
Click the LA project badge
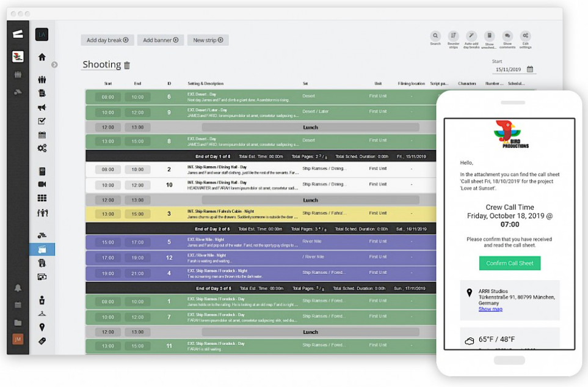pyautogui.click(x=42, y=34)
